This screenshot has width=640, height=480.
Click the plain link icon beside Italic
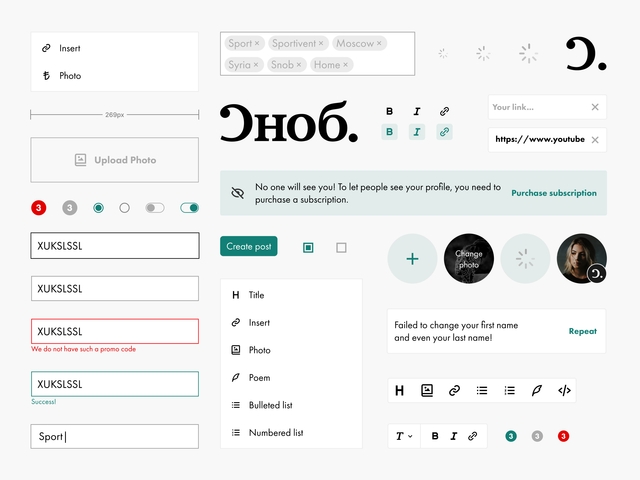point(444,111)
